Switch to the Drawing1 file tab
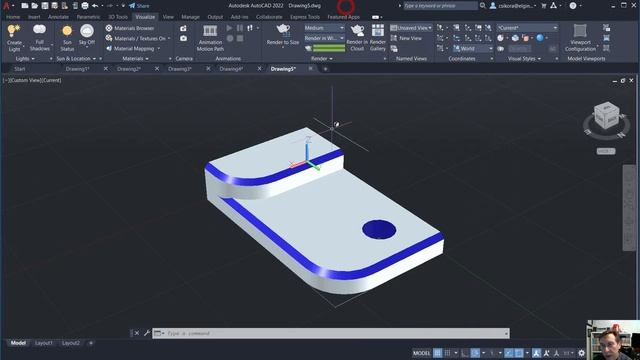The image size is (640, 360). point(78,69)
